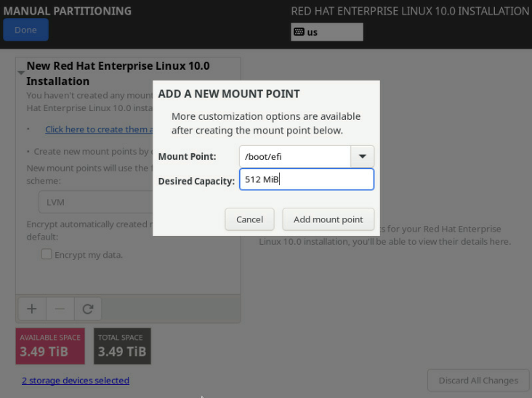Open the Mount Point dropdown arrow
Viewport: 532px width, 398px height.
(362, 156)
